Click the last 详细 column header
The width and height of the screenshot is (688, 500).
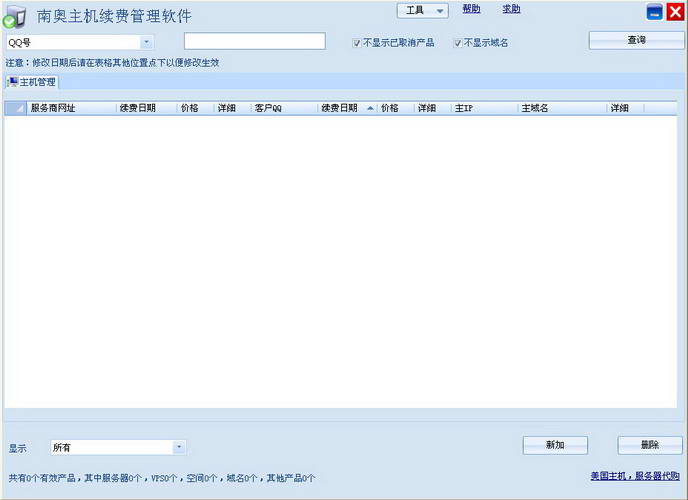pos(626,108)
